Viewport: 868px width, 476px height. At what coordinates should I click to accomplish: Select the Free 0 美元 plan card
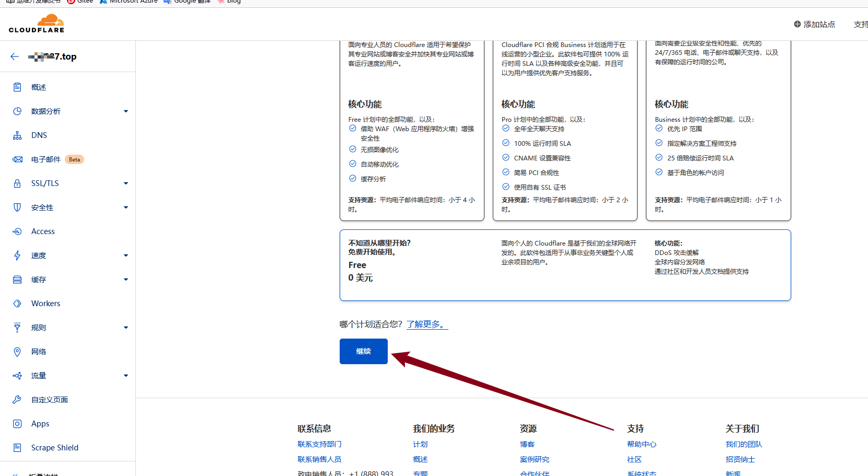tap(565, 265)
